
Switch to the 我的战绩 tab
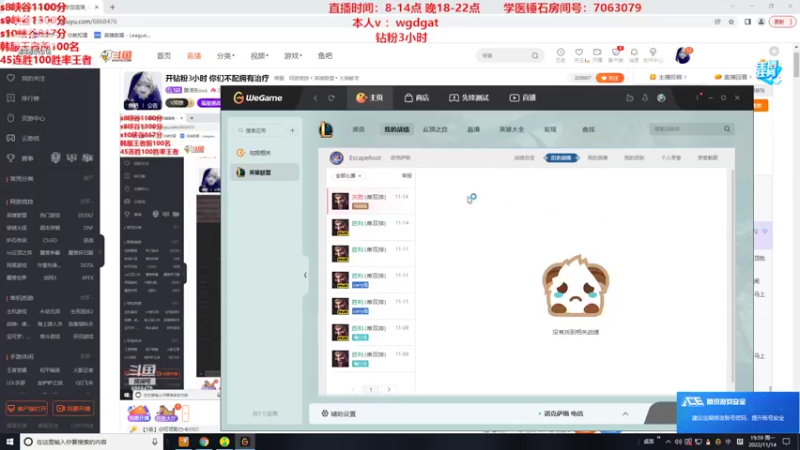click(x=397, y=130)
